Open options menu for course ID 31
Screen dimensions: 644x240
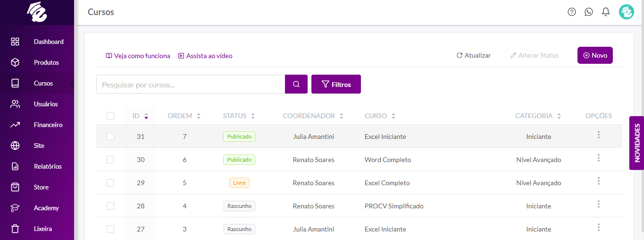[x=599, y=135]
